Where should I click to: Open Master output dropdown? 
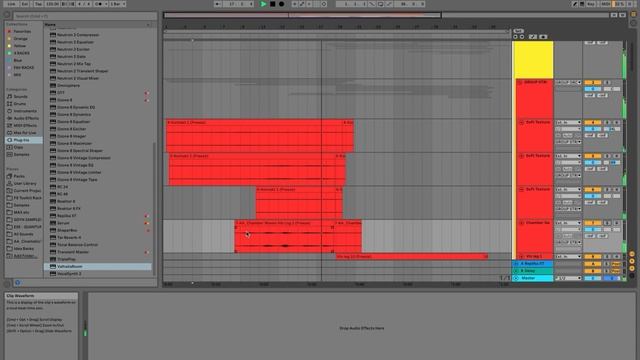point(568,278)
